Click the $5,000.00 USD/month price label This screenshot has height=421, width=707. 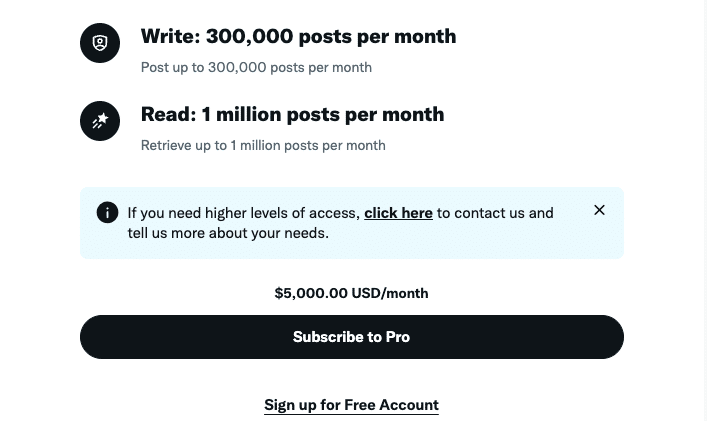coord(351,293)
